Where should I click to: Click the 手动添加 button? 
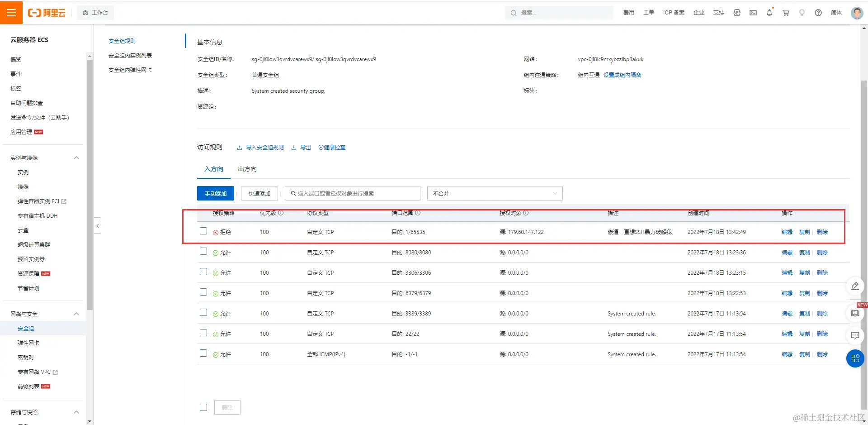click(x=216, y=193)
